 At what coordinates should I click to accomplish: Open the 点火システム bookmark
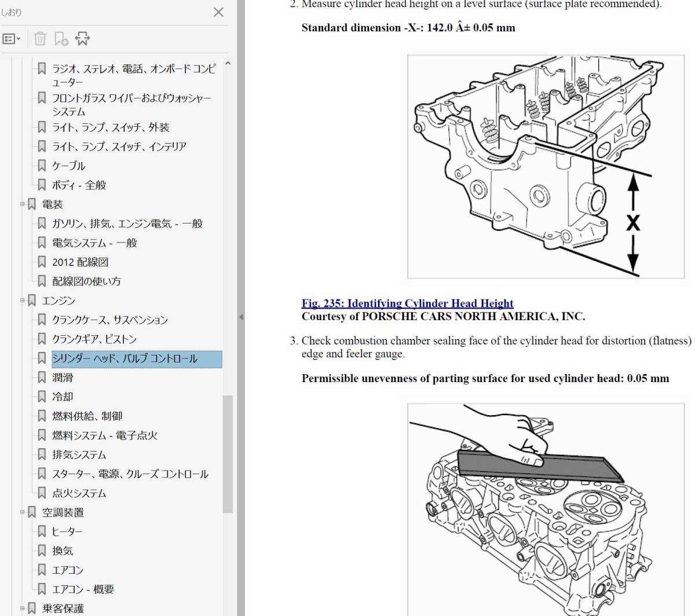tap(79, 493)
